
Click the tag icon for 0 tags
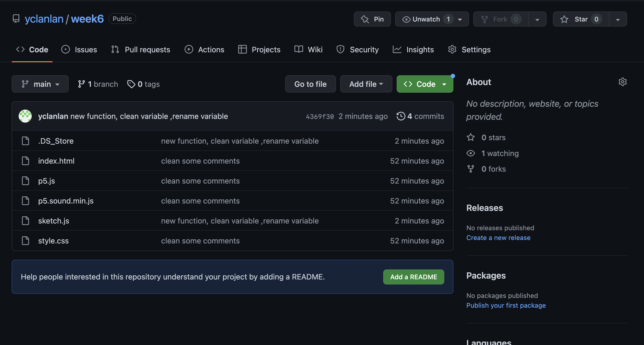click(x=131, y=84)
